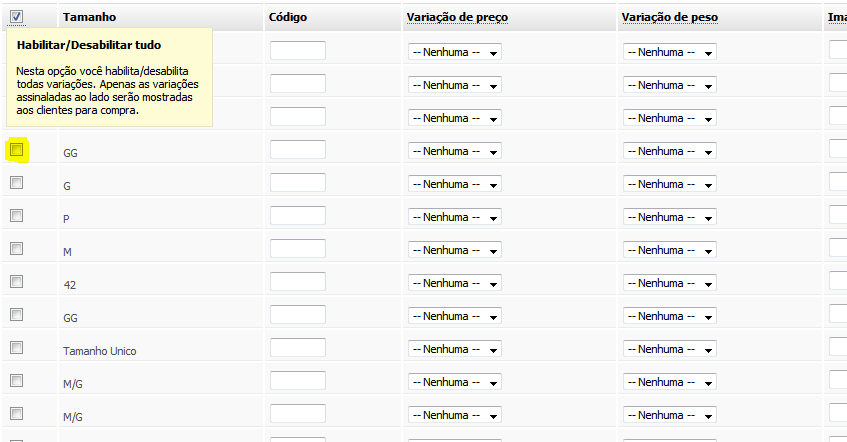This screenshot has height=442, width=847.
Task: Toggle the Habilitar/Desabilitar tudo header checkbox
Action: point(16,17)
